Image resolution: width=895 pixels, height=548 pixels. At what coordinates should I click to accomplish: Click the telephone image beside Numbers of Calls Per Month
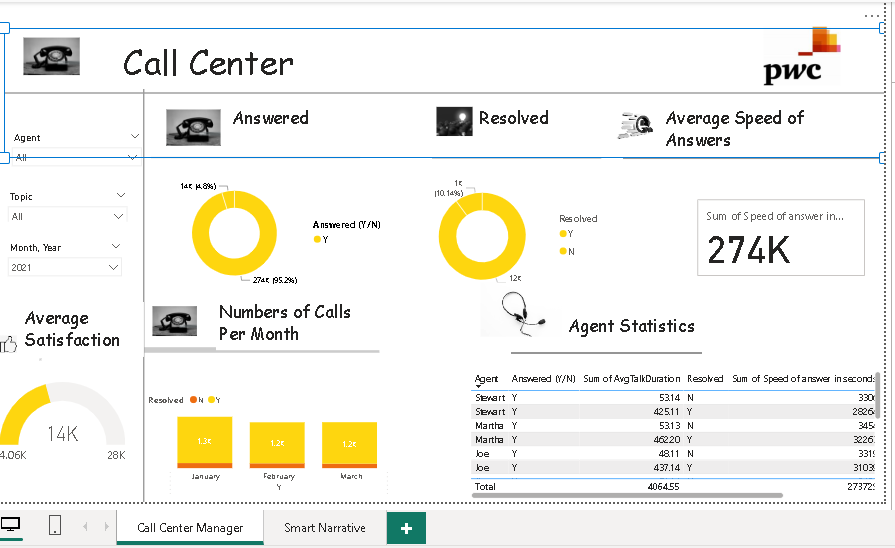coord(175,321)
